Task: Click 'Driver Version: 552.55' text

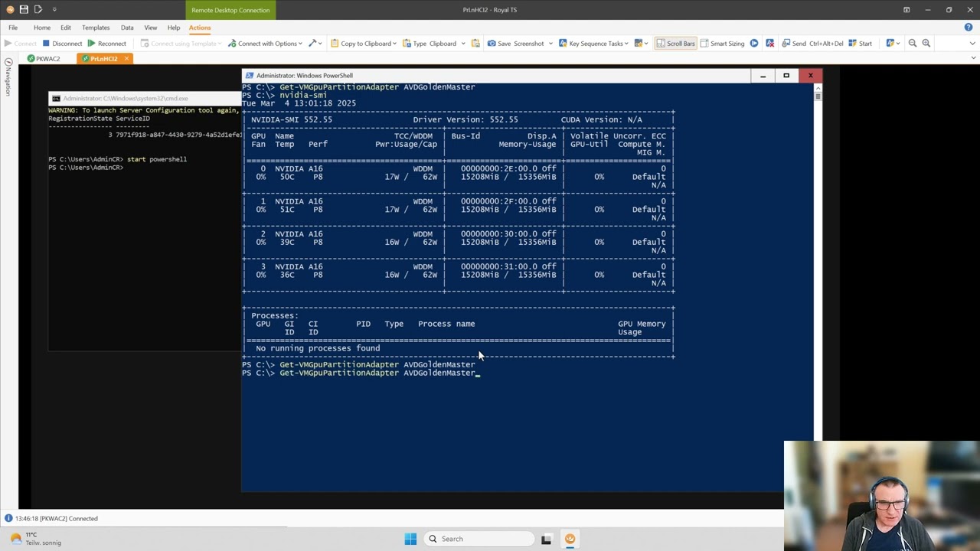Action: click(x=465, y=119)
